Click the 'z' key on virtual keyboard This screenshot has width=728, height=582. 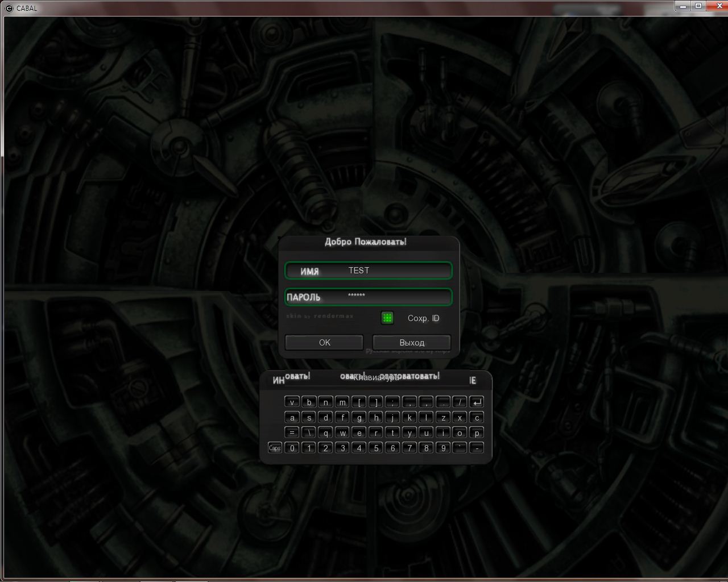click(x=443, y=417)
